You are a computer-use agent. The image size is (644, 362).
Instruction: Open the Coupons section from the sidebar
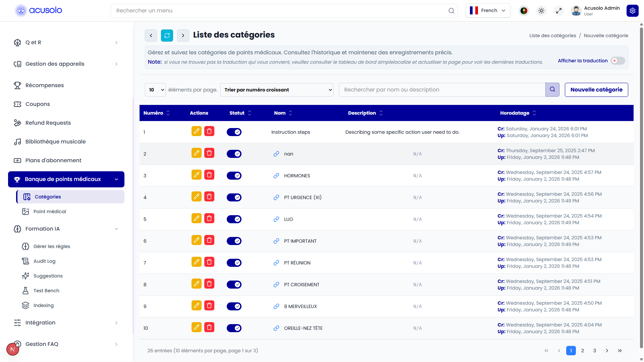coord(38,104)
